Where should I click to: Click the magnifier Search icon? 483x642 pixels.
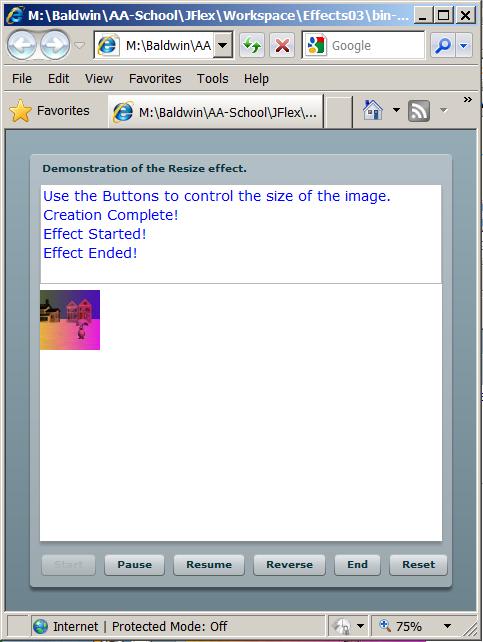pos(443,45)
